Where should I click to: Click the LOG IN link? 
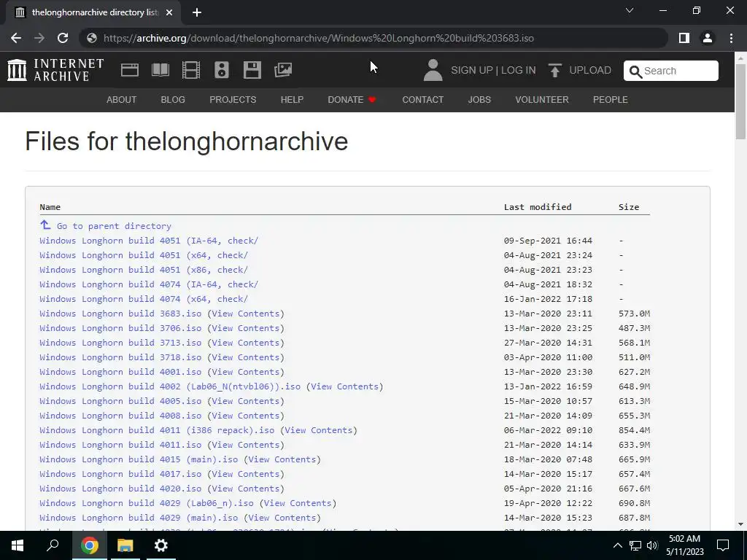click(x=519, y=71)
